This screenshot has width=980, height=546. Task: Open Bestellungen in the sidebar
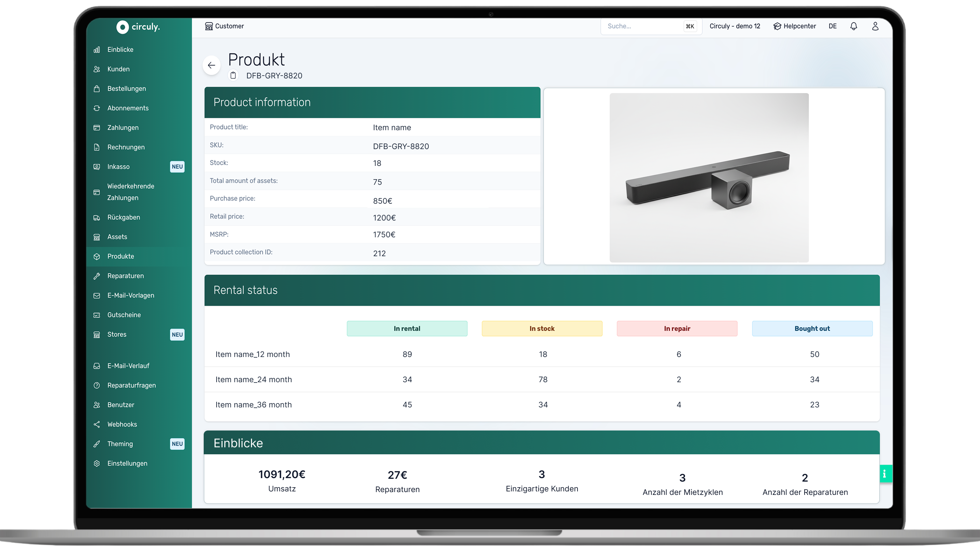[x=126, y=89]
